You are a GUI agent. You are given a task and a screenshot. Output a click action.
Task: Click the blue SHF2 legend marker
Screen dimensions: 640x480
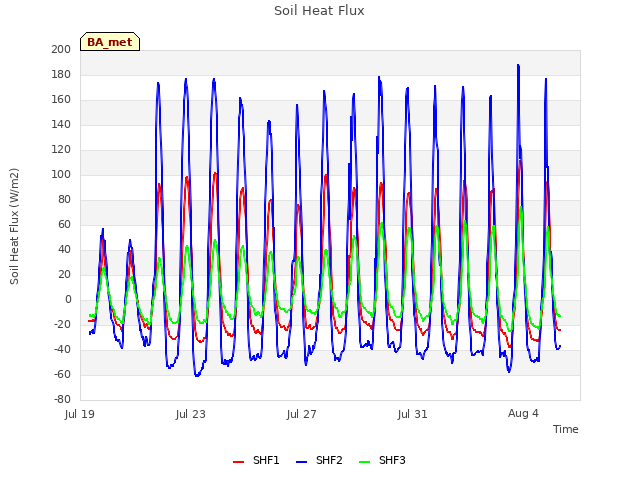(x=301, y=462)
